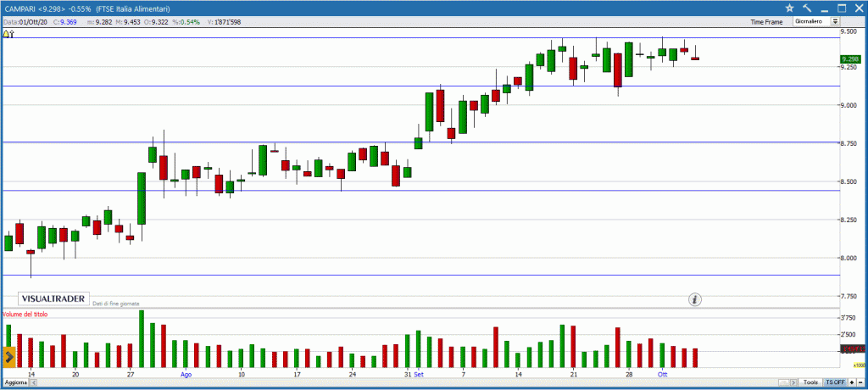
Task: Open the Tools button
Action: 810,382
